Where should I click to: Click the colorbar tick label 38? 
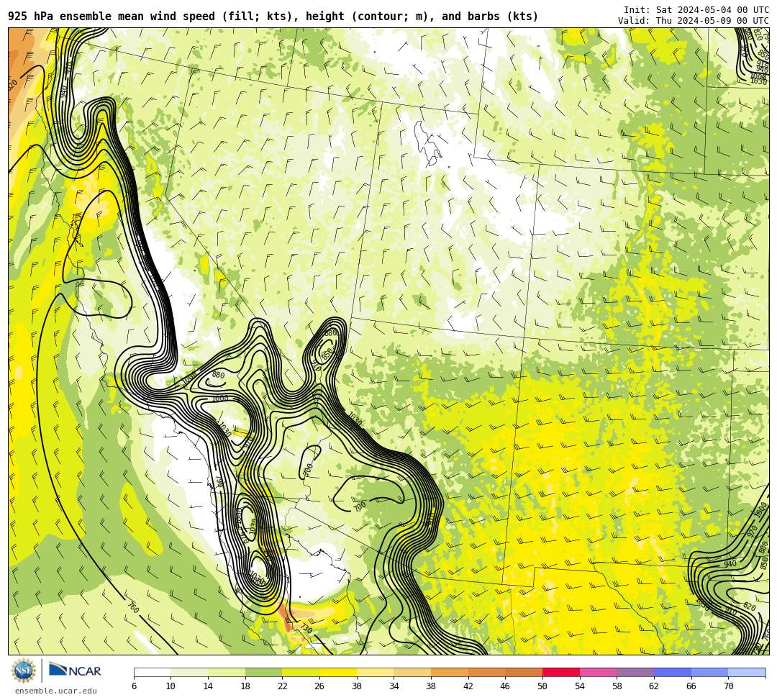(431, 686)
